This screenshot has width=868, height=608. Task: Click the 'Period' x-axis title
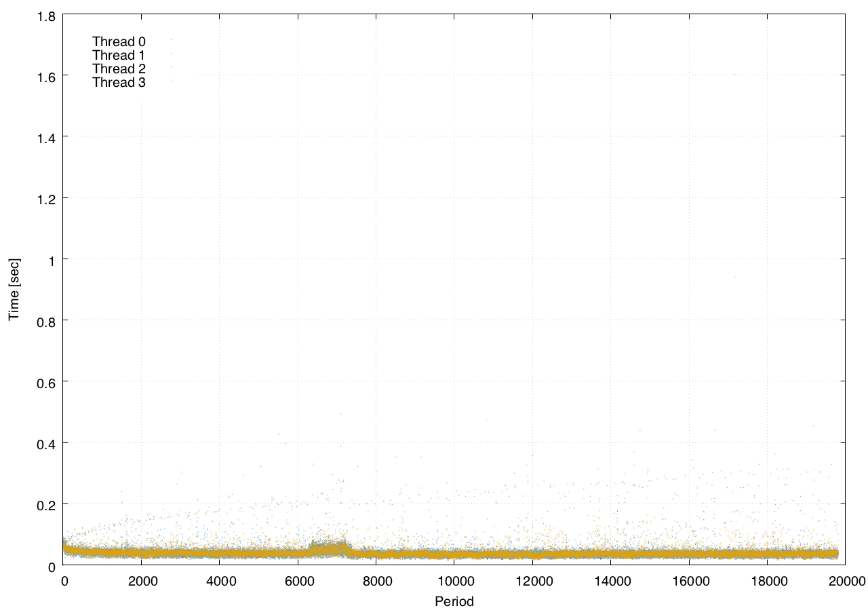(454, 601)
